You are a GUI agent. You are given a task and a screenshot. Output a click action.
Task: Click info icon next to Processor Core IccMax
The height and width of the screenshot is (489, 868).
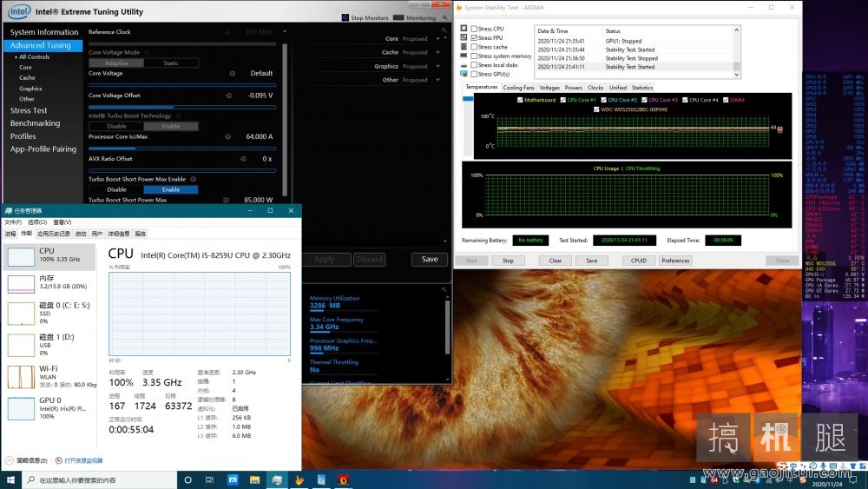227,136
